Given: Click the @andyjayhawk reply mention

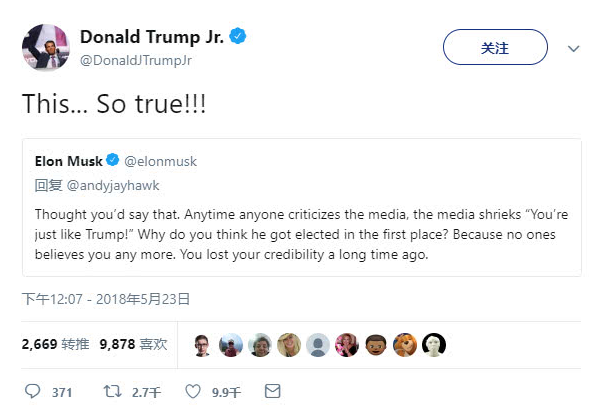Looking at the screenshot, I should 102,184.
